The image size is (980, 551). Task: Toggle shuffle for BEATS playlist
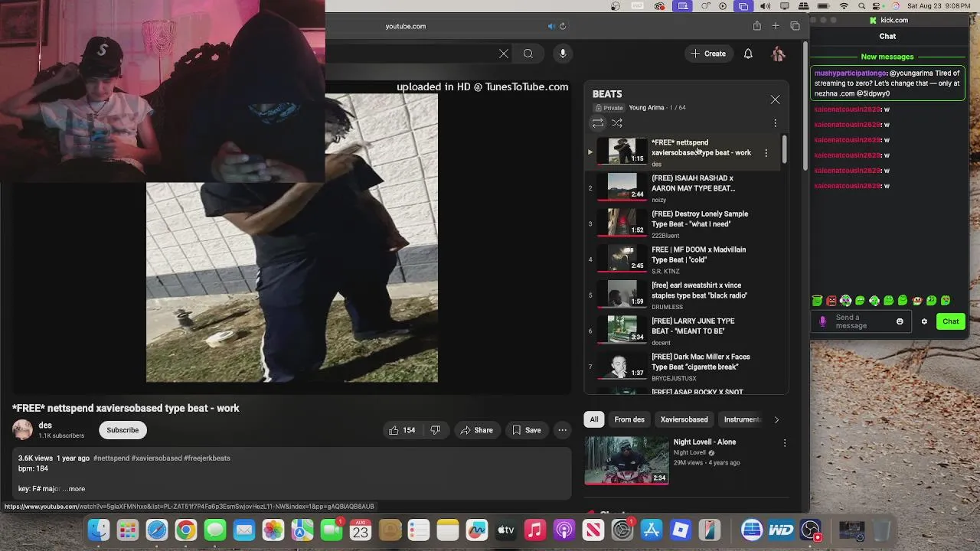coord(617,122)
